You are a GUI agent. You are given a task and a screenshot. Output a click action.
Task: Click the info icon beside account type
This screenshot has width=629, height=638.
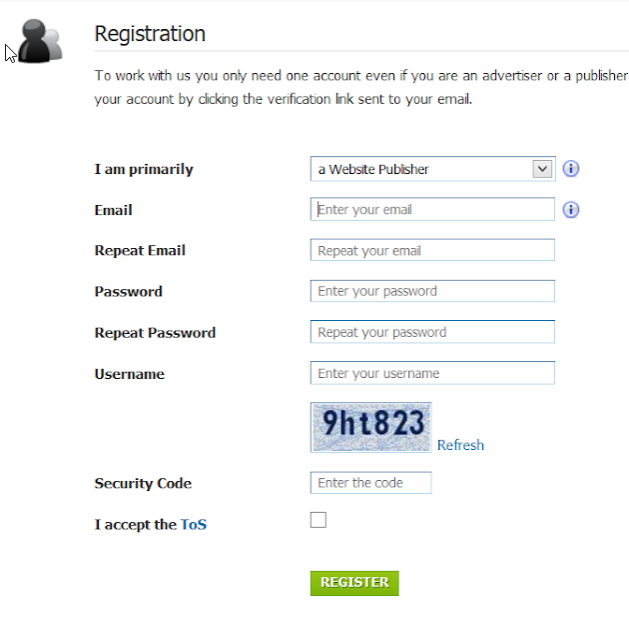[x=571, y=168]
